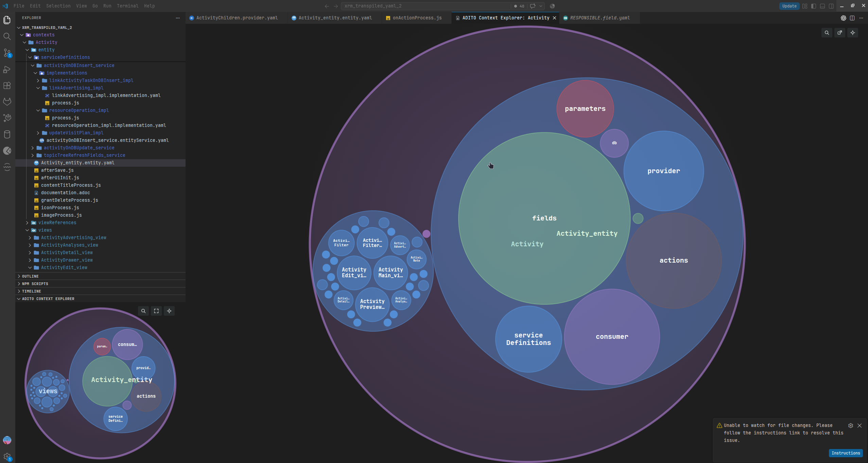The height and width of the screenshot is (463, 868).
Task: Switch to onActionProcess.js tab
Action: coord(417,18)
